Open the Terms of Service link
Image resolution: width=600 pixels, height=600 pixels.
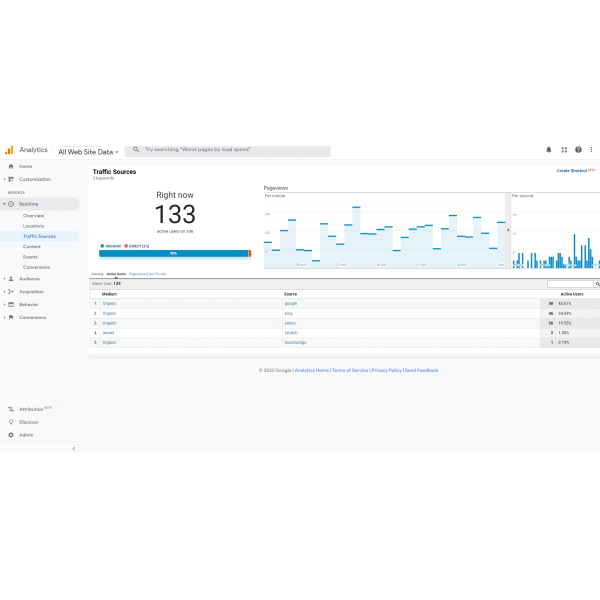pyautogui.click(x=350, y=370)
